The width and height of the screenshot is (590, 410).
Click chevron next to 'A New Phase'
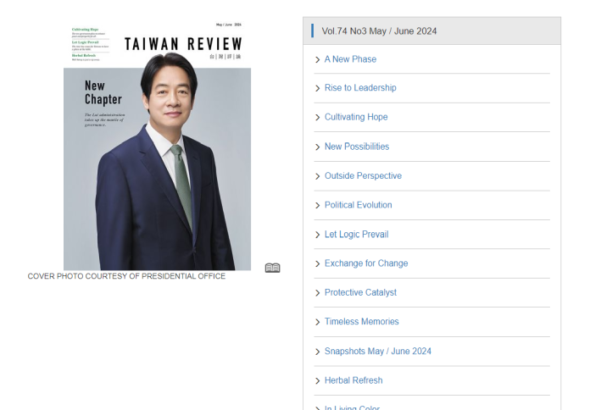pos(317,59)
